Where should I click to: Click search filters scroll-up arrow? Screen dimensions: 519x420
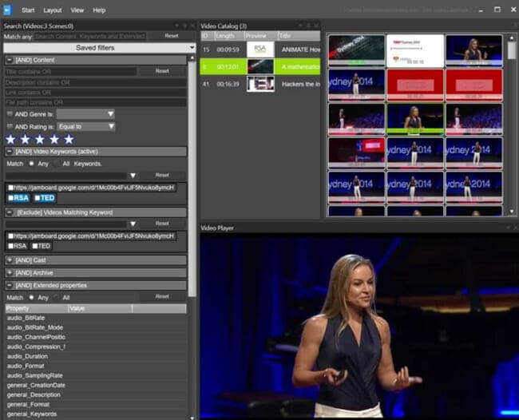click(192, 58)
